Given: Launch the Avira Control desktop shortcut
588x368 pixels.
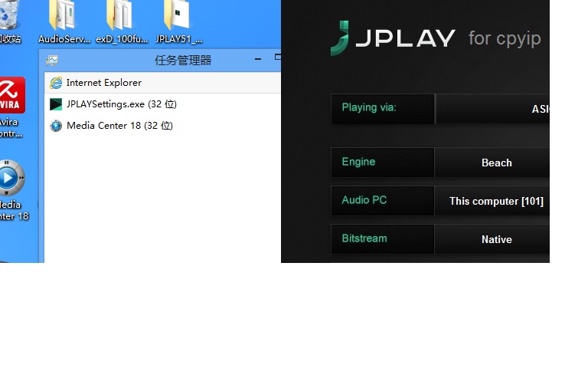Looking at the screenshot, I should [11, 107].
